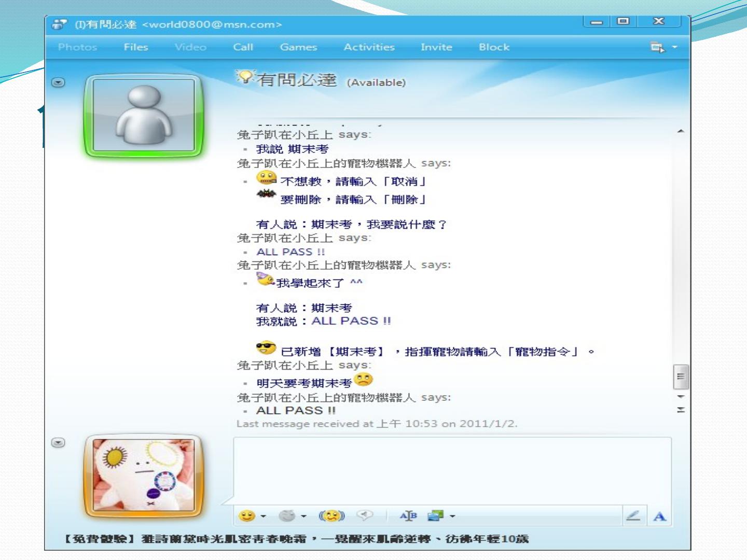Click the contact's gray display picture
Image resolution: width=747 pixels, height=560 pixels.
[144, 116]
